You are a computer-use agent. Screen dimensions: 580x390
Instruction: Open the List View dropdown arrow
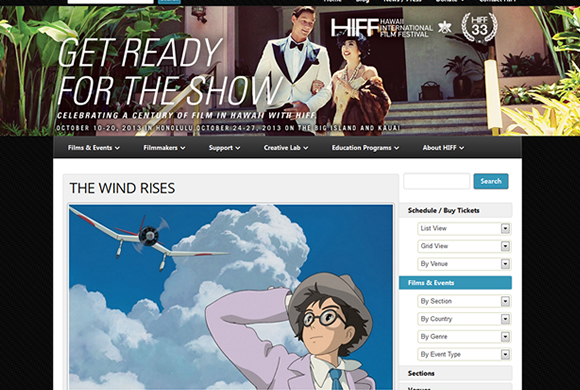point(505,229)
